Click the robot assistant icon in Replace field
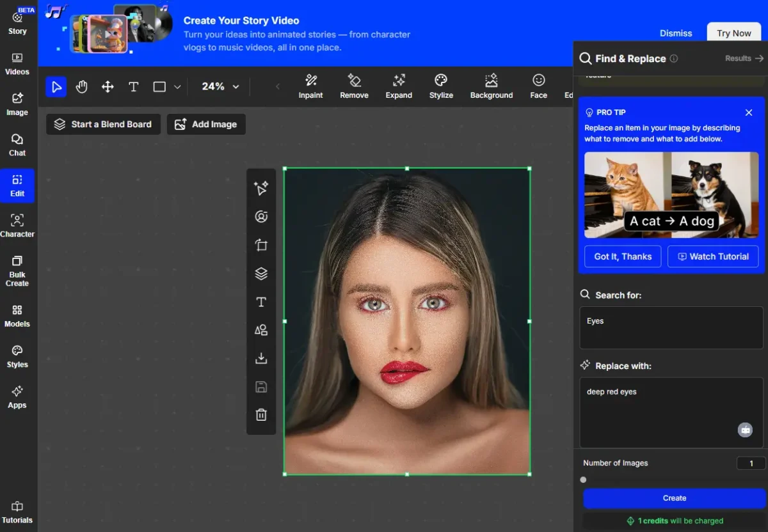 (745, 430)
